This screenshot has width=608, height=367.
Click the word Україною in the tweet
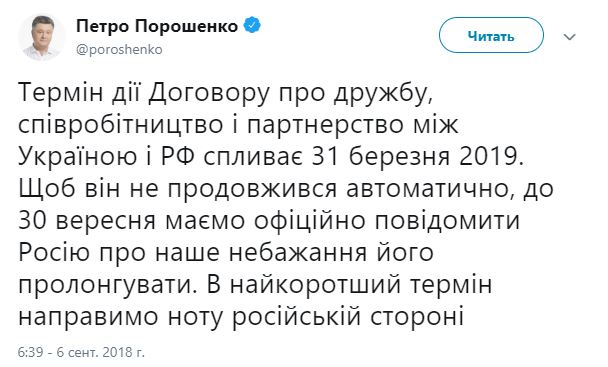78,157
